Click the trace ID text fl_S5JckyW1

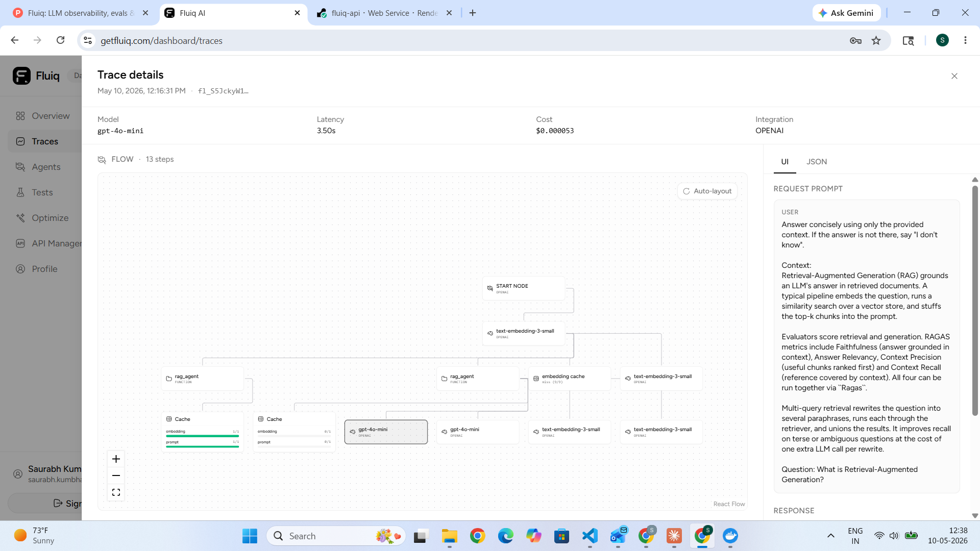pos(223,91)
